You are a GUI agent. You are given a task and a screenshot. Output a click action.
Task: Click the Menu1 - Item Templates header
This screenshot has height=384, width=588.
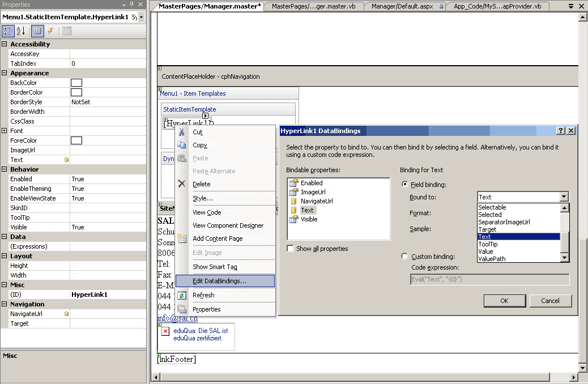pyautogui.click(x=228, y=93)
